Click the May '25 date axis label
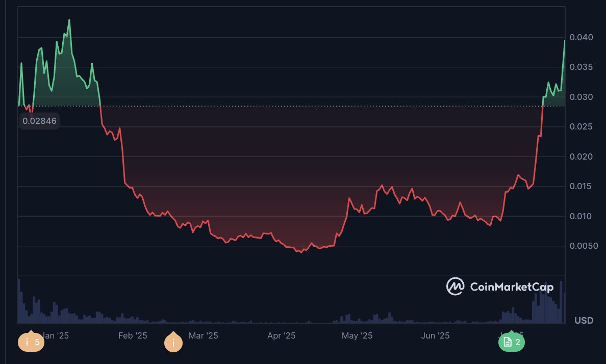Image resolution: width=606 pixels, height=364 pixels. [357, 335]
